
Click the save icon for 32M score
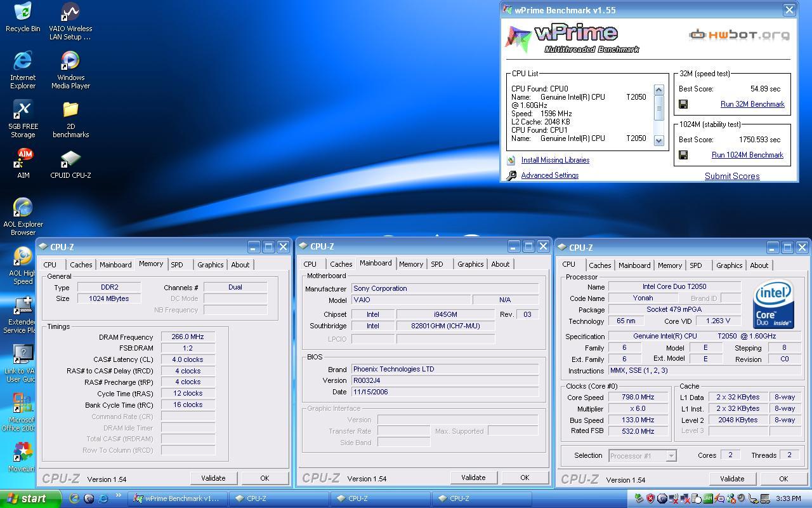(x=683, y=104)
